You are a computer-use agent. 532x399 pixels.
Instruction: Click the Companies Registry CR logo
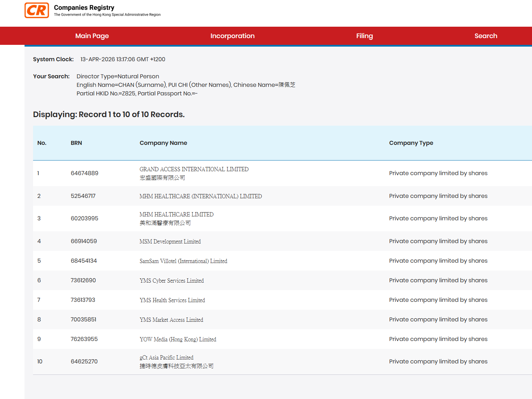[x=37, y=10]
